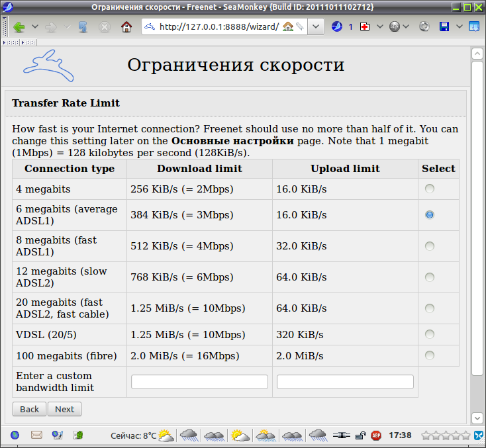Click the '256 KiB/s (= 2Mbps)' cell
Image resolution: width=486 pixels, height=448 pixels.
click(199, 189)
